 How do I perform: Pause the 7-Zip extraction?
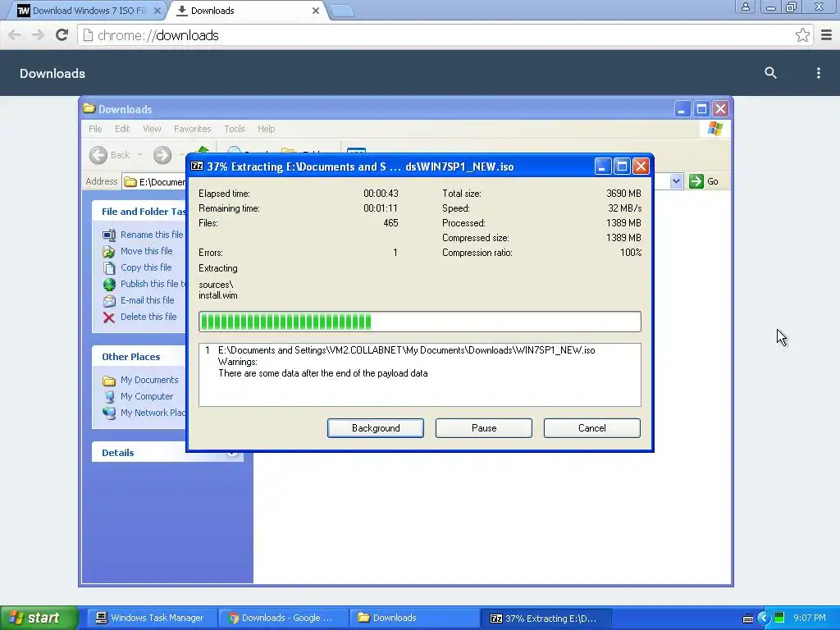484,428
